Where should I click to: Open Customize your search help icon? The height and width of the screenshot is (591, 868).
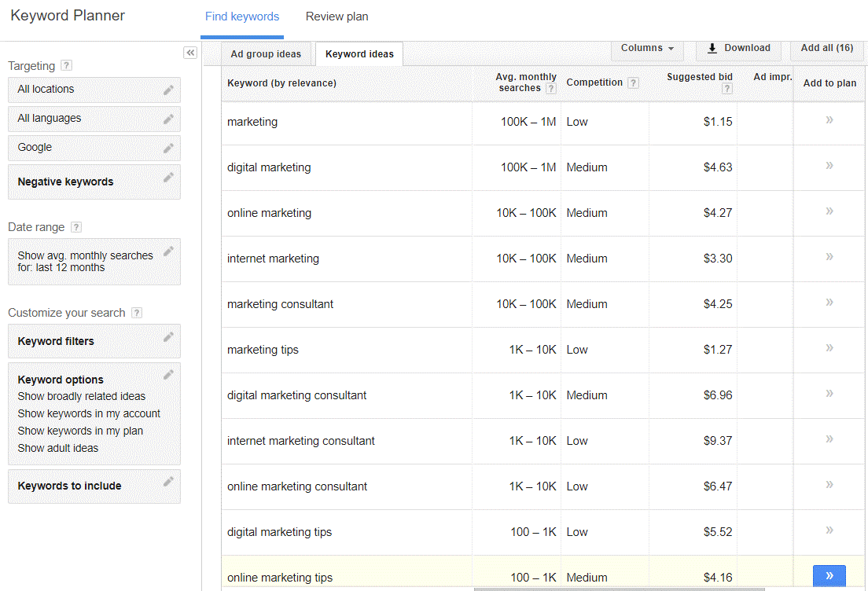[x=137, y=313]
